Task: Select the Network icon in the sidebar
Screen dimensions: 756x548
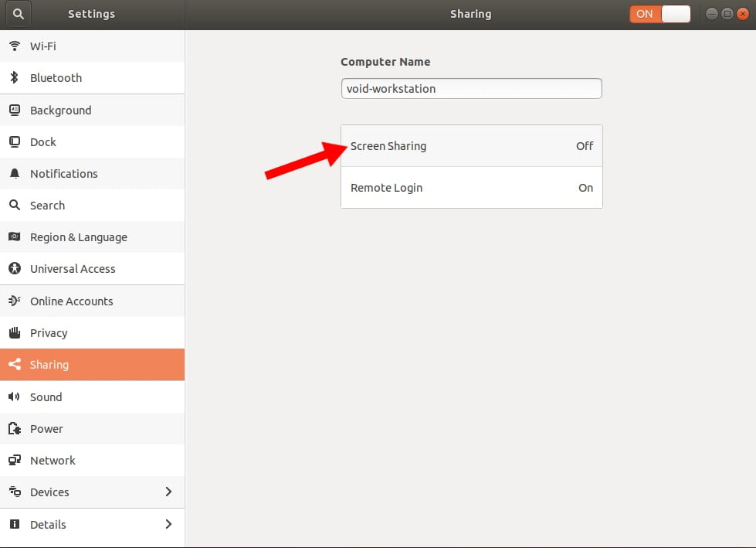Action: click(15, 460)
